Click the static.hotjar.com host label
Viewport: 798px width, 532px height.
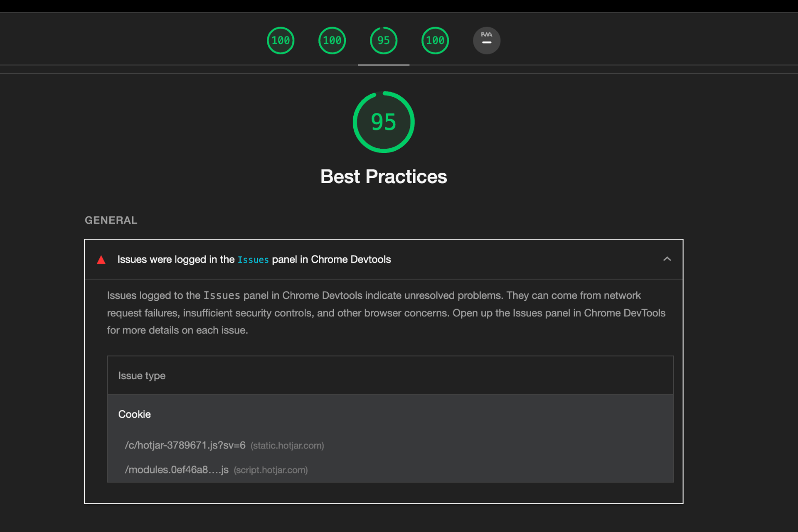[x=287, y=446]
